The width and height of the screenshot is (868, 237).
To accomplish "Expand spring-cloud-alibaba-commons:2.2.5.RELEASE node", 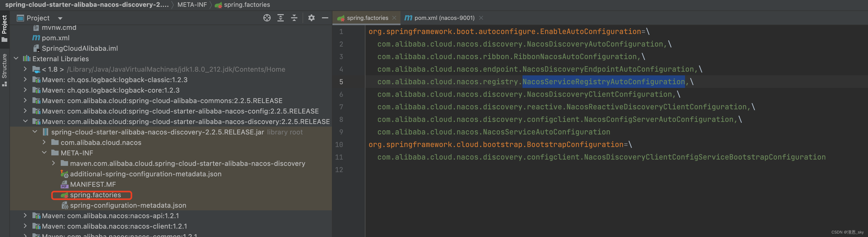I will (x=25, y=100).
